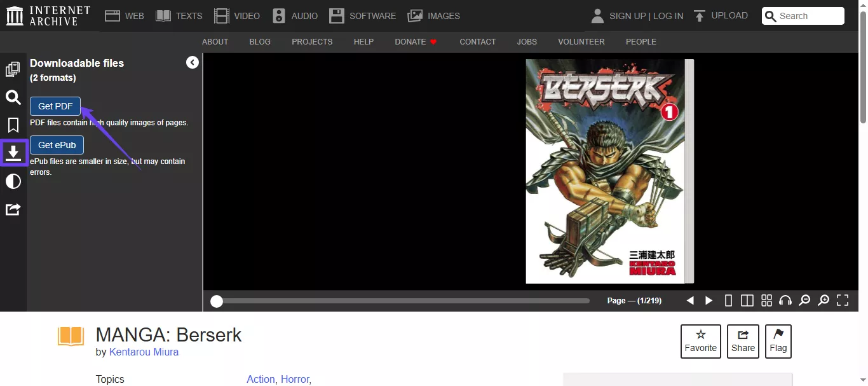Open the bookmarks panel in the sidebar
This screenshot has height=386, width=868.
coord(13,125)
